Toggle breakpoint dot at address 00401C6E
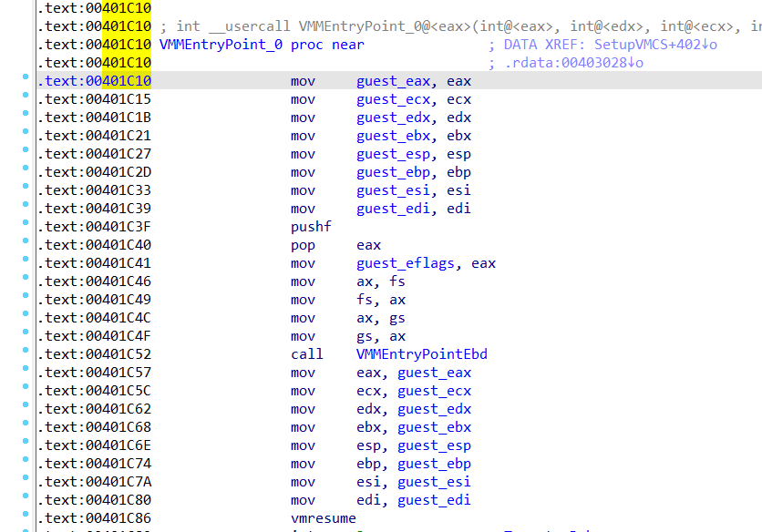The width and height of the screenshot is (762, 532). coord(26,445)
